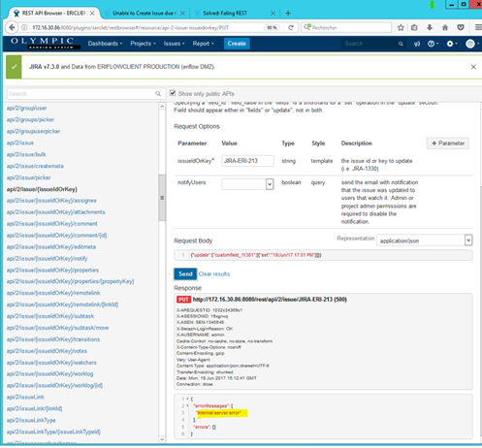Close the Solved: Failing REST tab
Viewport: 482px width, 448px height.
pyautogui.click(x=273, y=14)
